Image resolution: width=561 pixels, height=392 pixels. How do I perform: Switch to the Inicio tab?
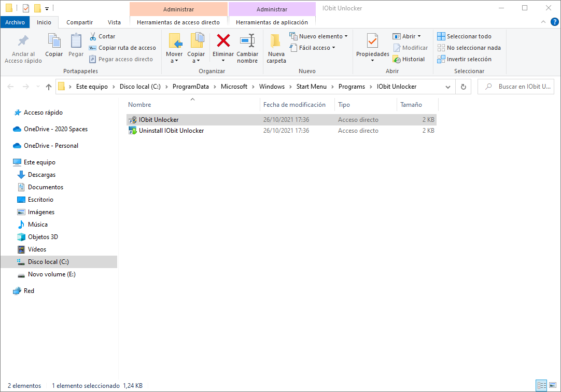tap(44, 22)
